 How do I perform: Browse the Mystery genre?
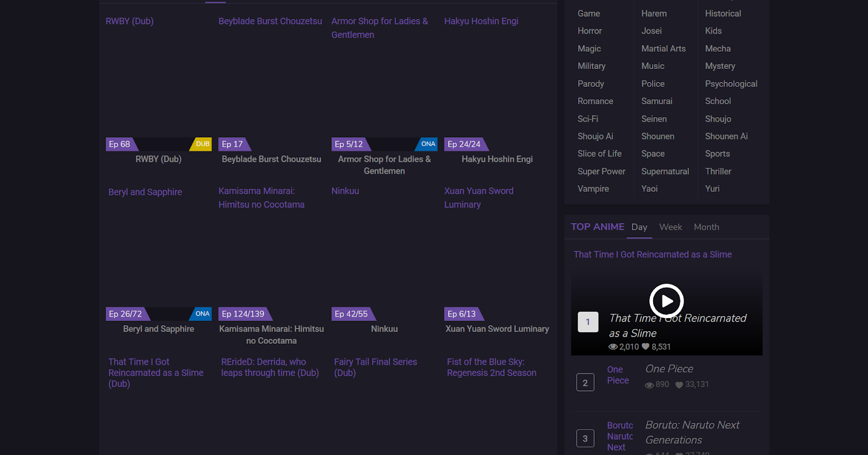pos(720,66)
